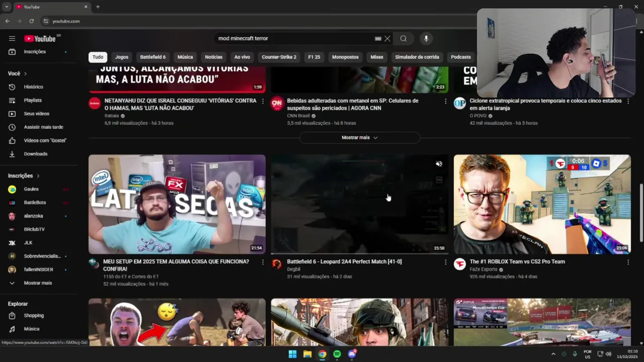Select the Counter-Strike 2 filter chip
644x362 pixels.
tap(279, 57)
